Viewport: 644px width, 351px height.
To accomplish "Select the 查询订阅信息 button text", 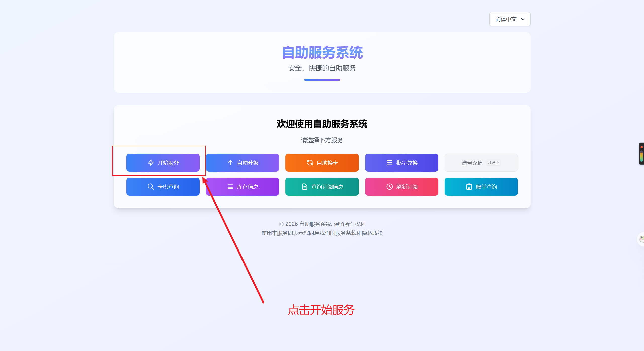I will click(327, 187).
